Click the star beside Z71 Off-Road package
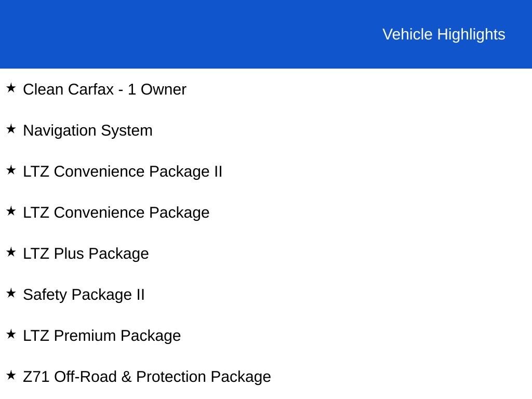This screenshot has width=532, height=399. (11, 375)
